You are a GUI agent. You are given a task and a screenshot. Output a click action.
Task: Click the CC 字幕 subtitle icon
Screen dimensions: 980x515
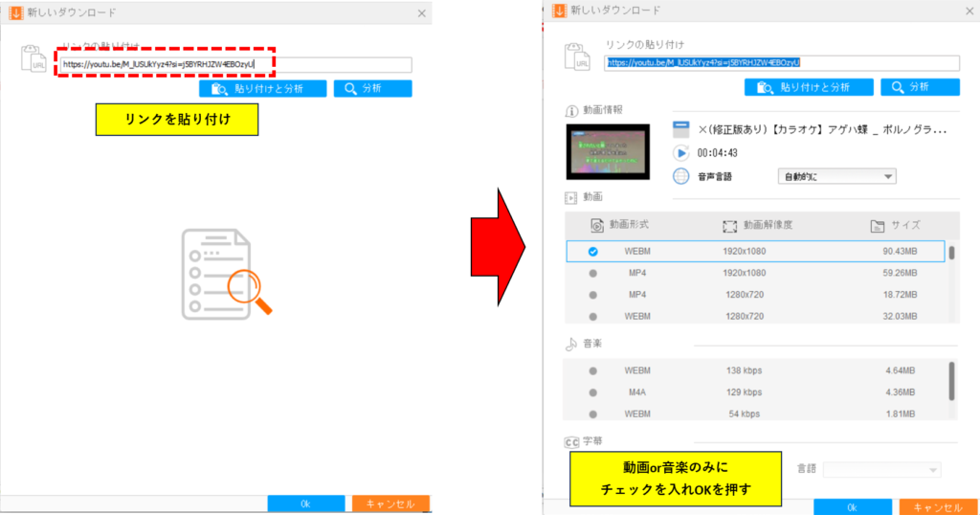[x=572, y=442]
